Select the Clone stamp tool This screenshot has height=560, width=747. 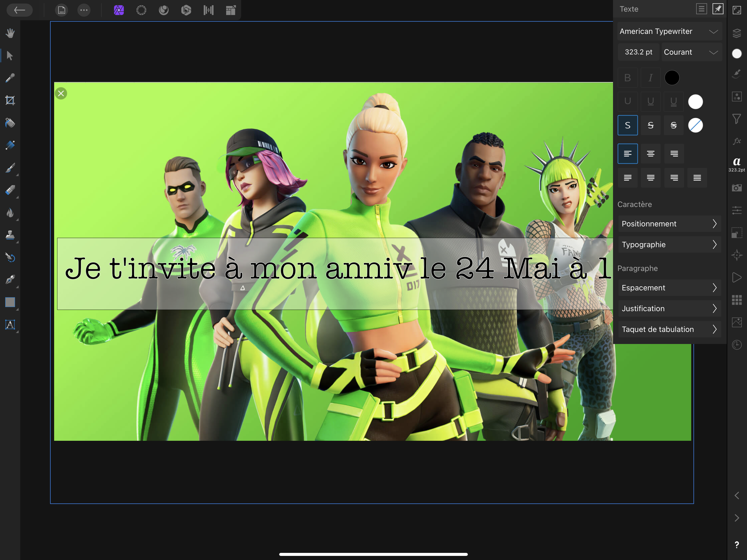coord(10,235)
